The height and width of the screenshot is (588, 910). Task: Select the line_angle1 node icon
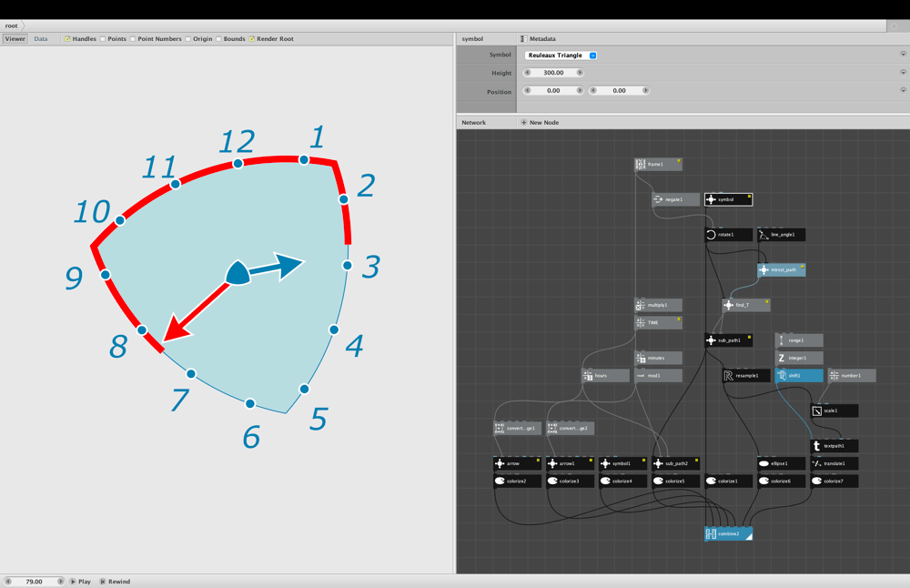pyautogui.click(x=763, y=235)
